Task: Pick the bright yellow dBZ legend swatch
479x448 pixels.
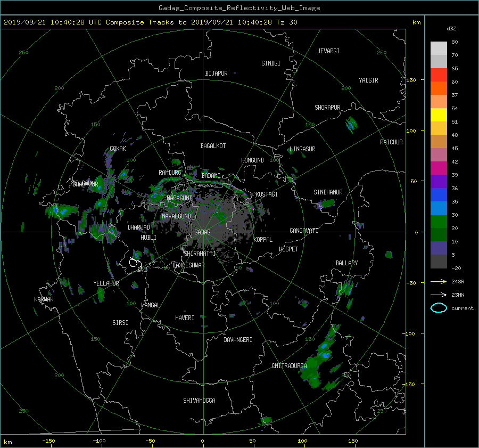Action: tap(439, 115)
